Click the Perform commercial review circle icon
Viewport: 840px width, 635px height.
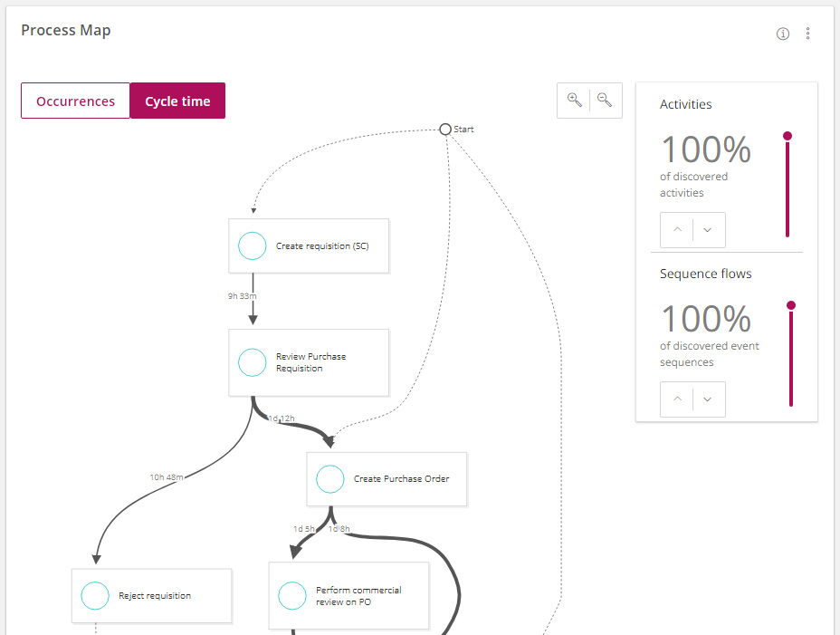[x=291, y=596]
